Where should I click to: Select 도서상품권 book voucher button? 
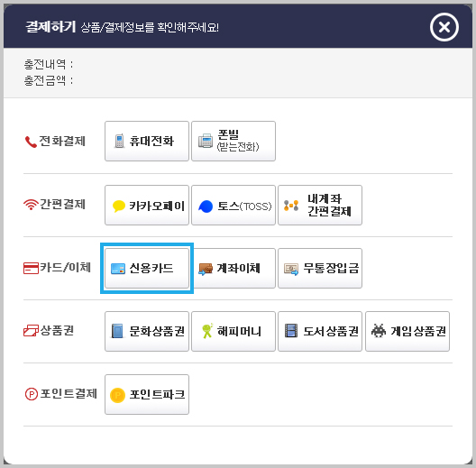coord(320,331)
